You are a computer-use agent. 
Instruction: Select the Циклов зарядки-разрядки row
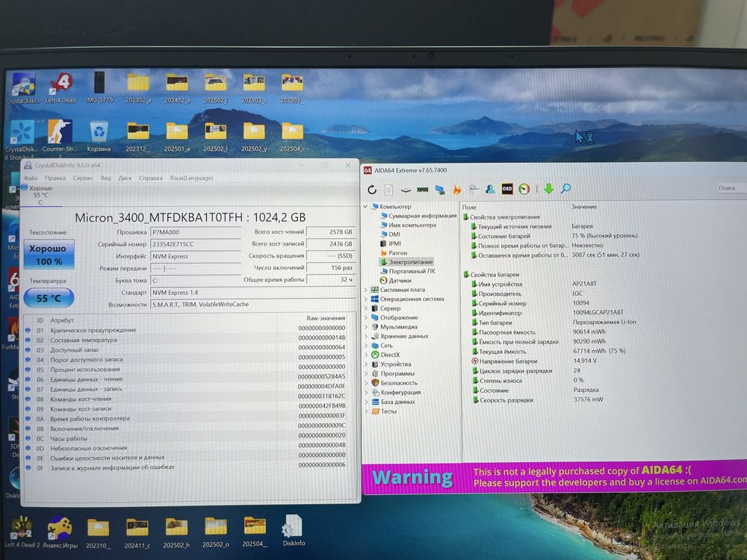527,370
